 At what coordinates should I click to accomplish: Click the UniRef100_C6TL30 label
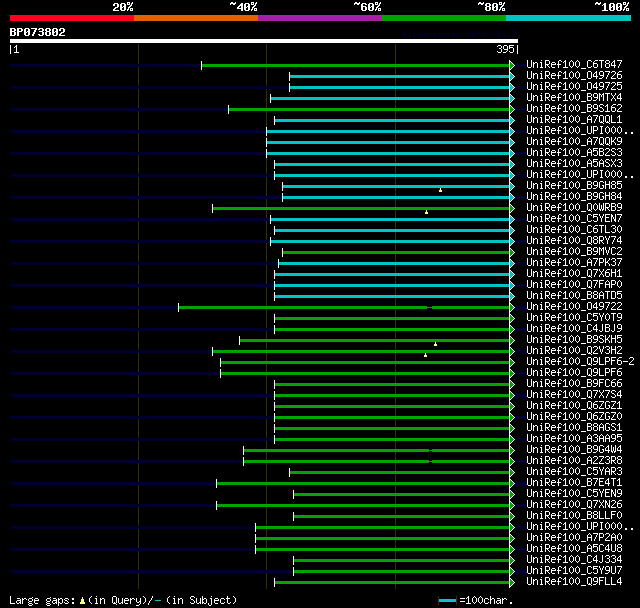pos(574,230)
